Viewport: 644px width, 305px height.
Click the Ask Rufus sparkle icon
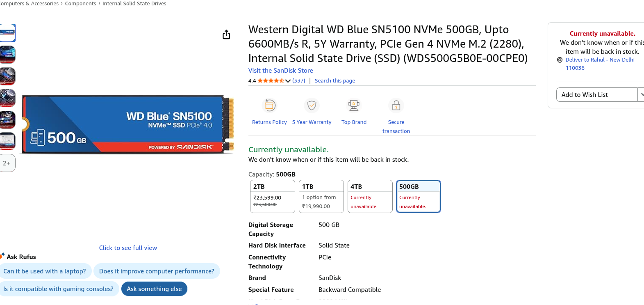click(2, 255)
